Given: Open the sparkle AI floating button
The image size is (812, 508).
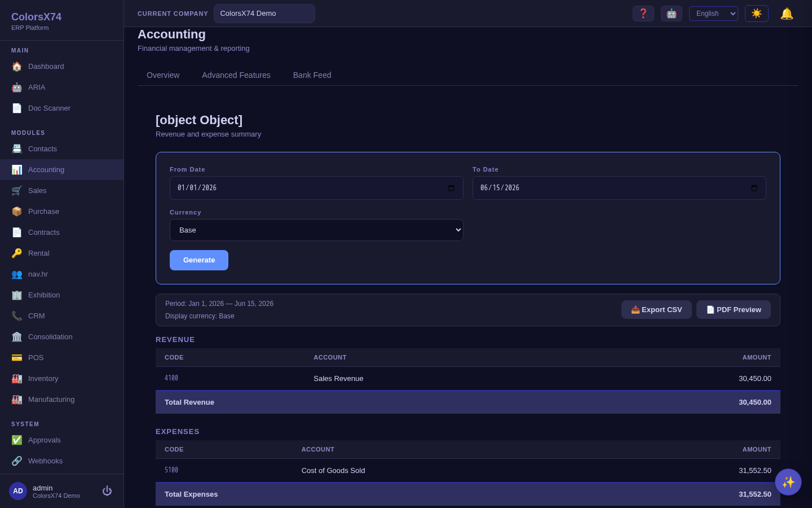Looking at the screenshot, I should [788, 482].
